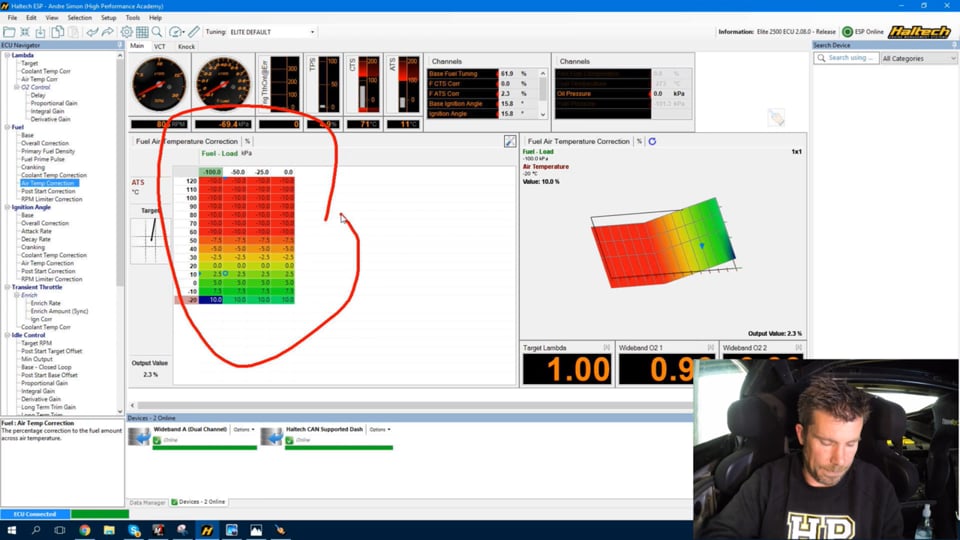960x540 pixels.
Task: Click the Haltech CAN Supported Dash device icon
Action: point(271,437)
